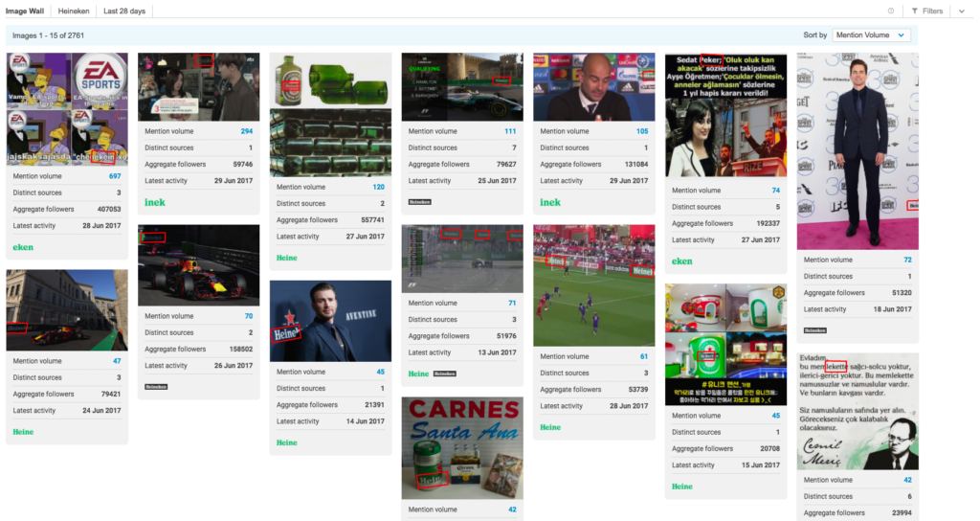Click 'Images 1 - 15 of 2761' text

[x=49, y=35]
